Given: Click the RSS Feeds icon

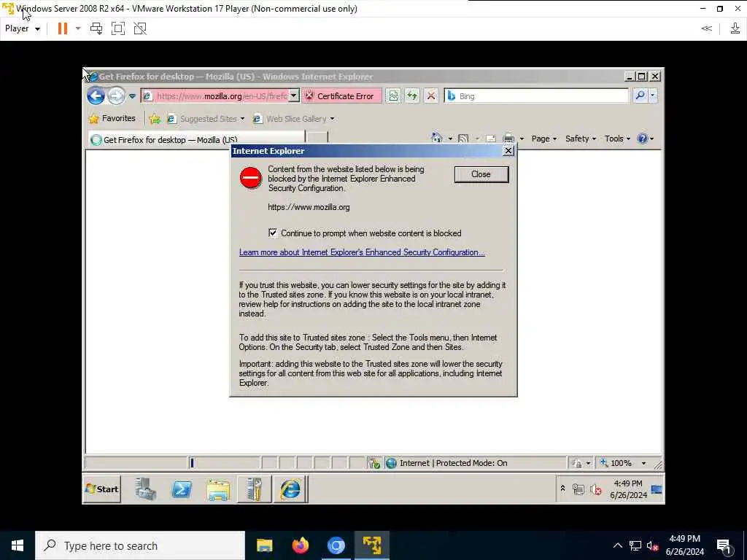Looking at the screenshot, I should tap(463, 139).
